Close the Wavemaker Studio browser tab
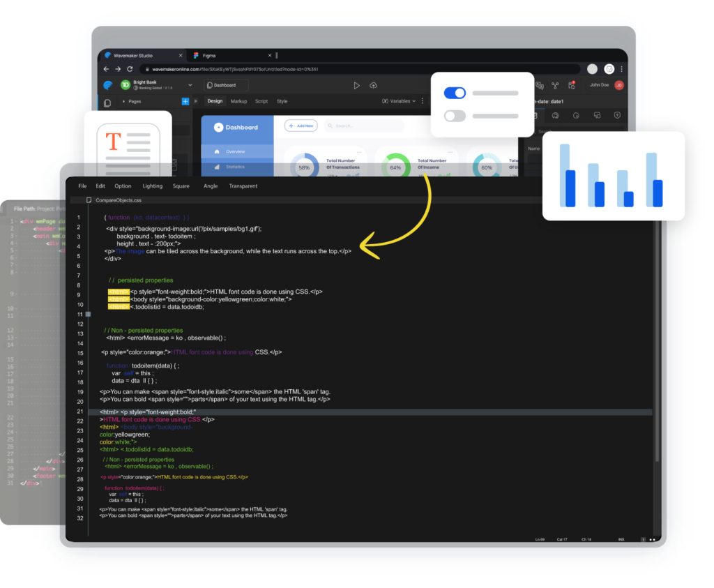Viewport: 714px width, 588px height. point(181,56)
